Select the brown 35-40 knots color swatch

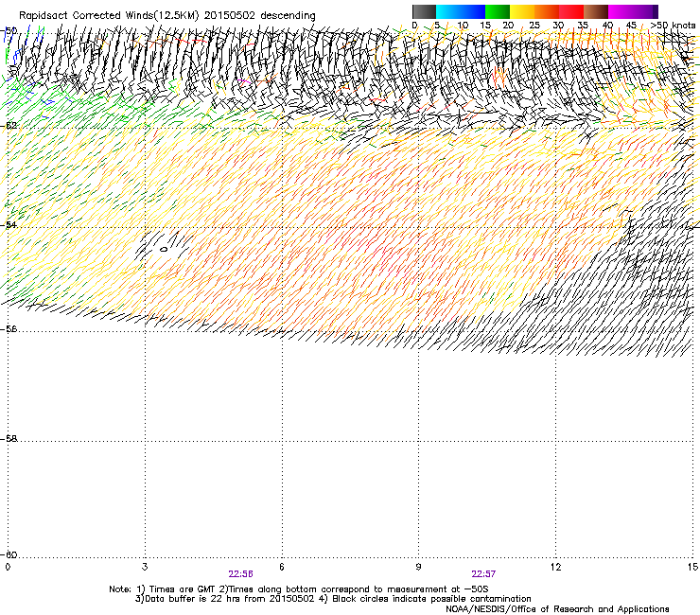(596, 11)
